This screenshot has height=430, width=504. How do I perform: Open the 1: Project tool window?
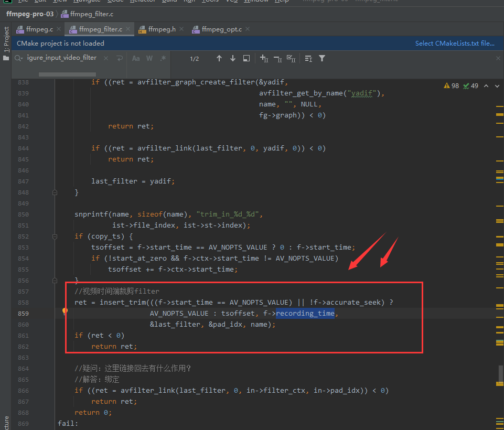click(6, 39)
